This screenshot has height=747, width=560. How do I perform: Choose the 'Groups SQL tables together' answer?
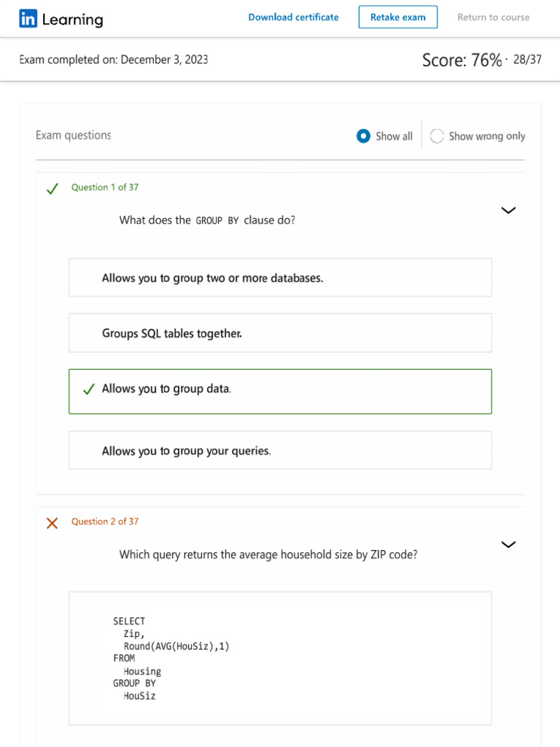click(280, 333)
